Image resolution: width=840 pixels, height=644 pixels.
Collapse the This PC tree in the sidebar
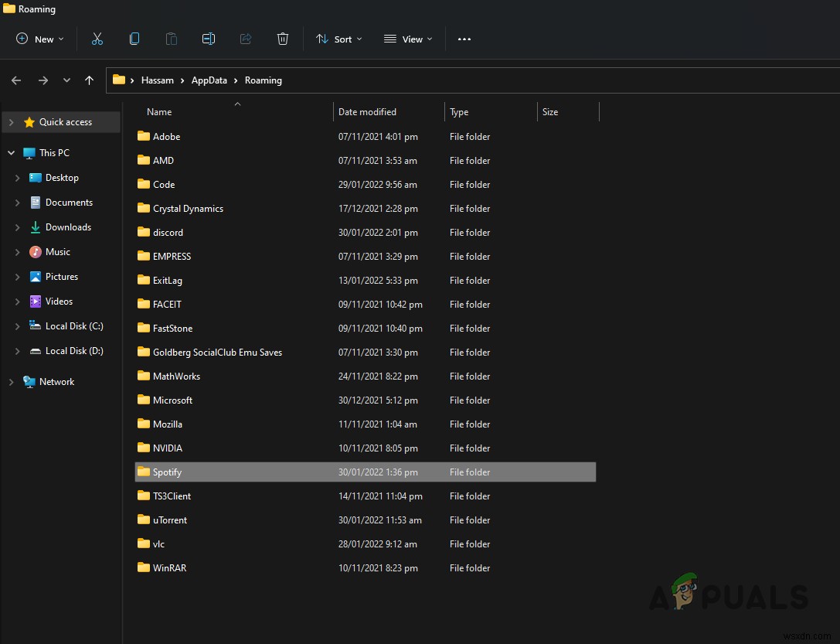(x=11, y=152)
